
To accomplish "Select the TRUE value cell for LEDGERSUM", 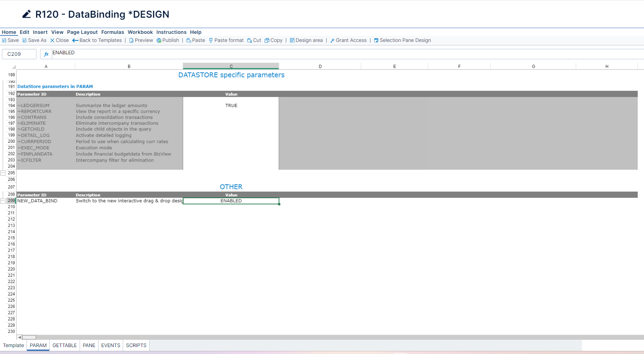I will [231, 106].
